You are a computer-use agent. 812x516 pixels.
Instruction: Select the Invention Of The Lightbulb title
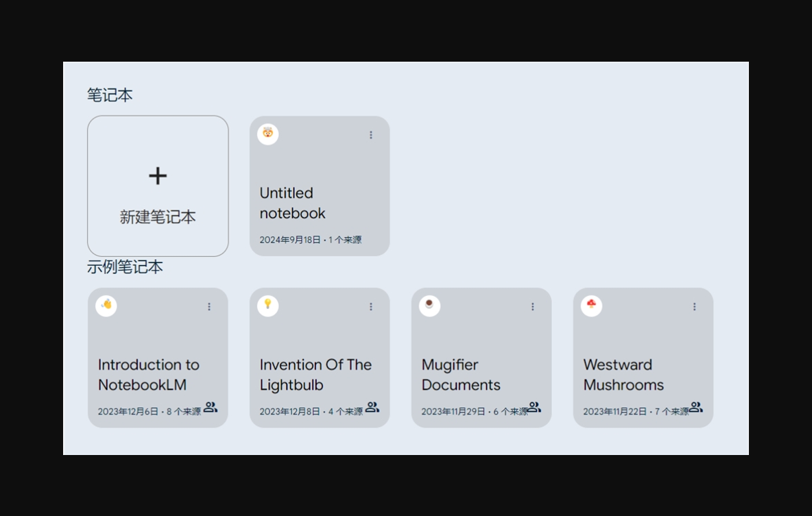click(315, 375)
